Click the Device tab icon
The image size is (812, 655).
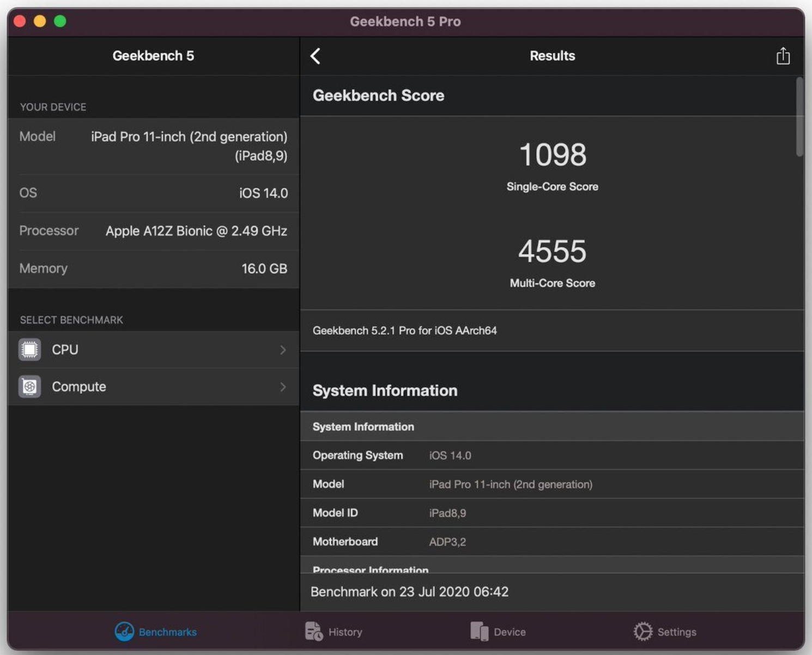pyautogui.click(x=479, y=631)
